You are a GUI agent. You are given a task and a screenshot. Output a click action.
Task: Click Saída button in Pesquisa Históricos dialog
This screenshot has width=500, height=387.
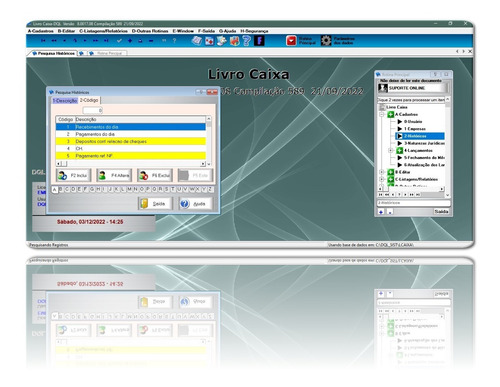click(x=155, y=204)
